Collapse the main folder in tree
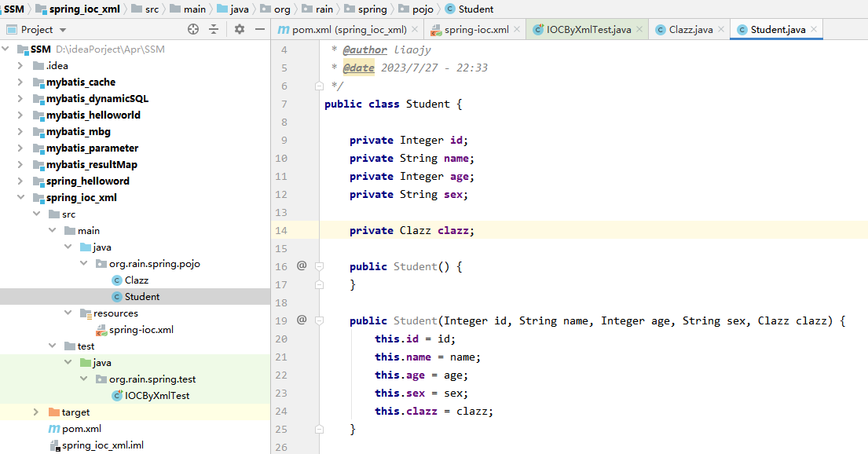868x454 pixels. tap(52, 230)
